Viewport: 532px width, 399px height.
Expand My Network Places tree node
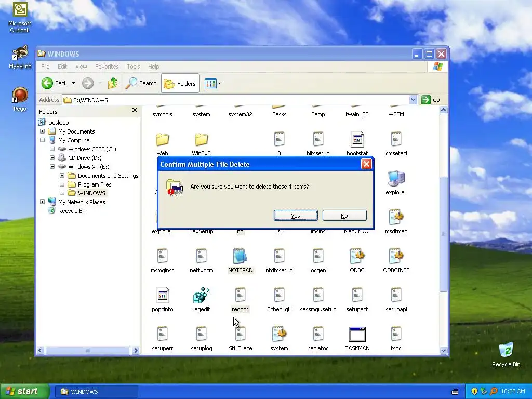43,202
